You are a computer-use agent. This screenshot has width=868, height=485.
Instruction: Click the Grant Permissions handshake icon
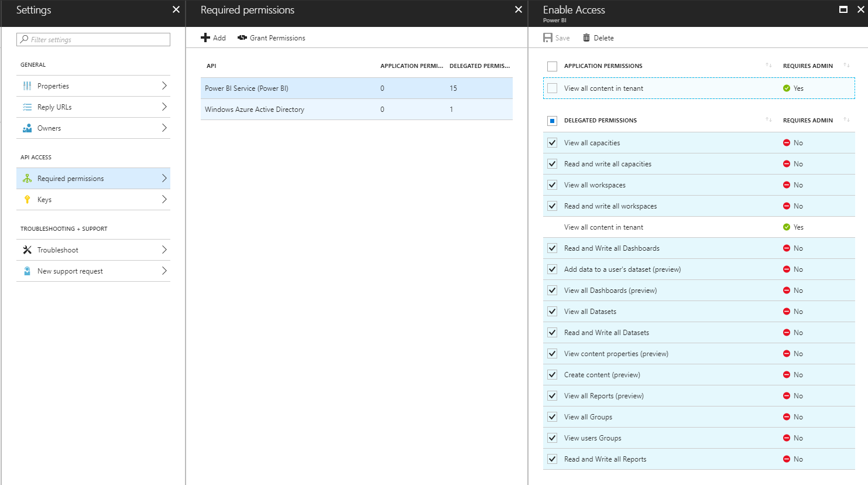[x=242, y=38]
